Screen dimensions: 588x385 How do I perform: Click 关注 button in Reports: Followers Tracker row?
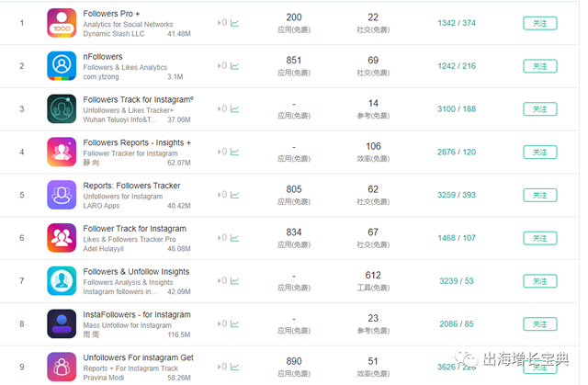click(539, 195)
